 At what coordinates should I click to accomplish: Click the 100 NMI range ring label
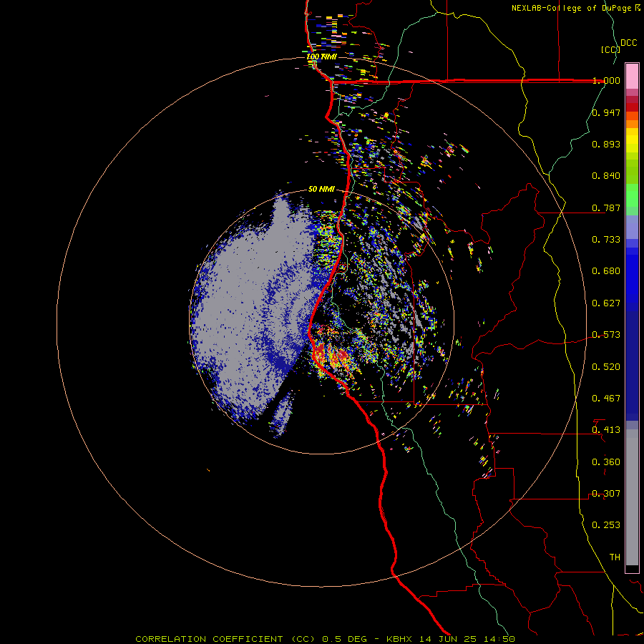(321, 57)
